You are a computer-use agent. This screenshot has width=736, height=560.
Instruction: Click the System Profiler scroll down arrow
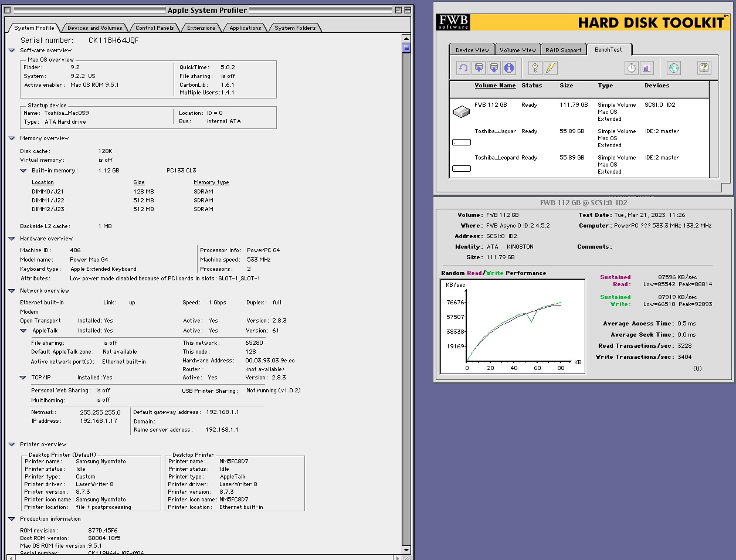coord(406,550)
